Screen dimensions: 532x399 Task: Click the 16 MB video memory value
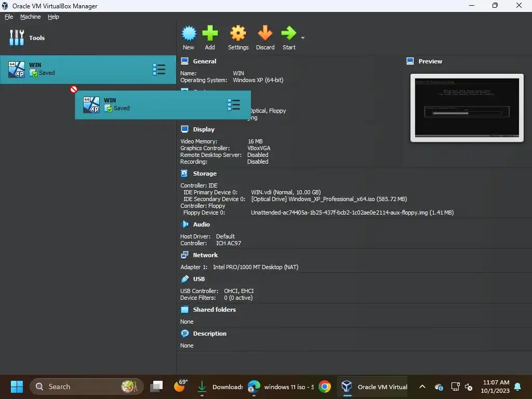(255, 141)
